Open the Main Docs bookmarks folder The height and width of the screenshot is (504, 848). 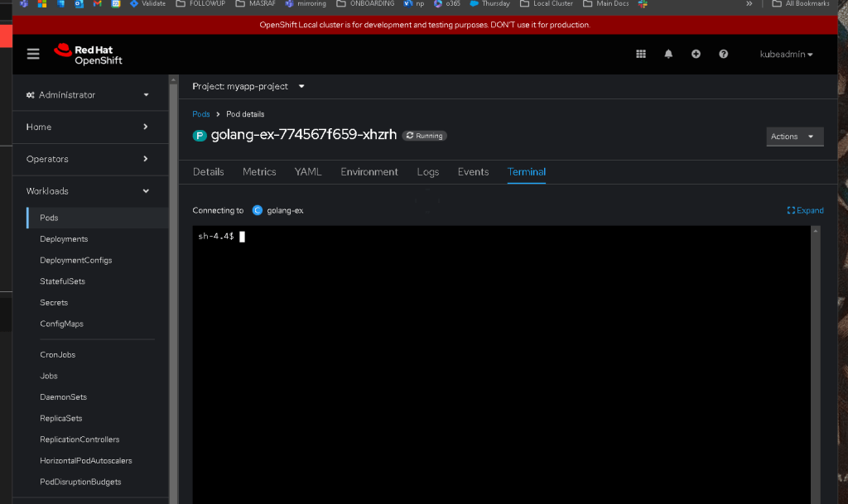click(605, 4)
